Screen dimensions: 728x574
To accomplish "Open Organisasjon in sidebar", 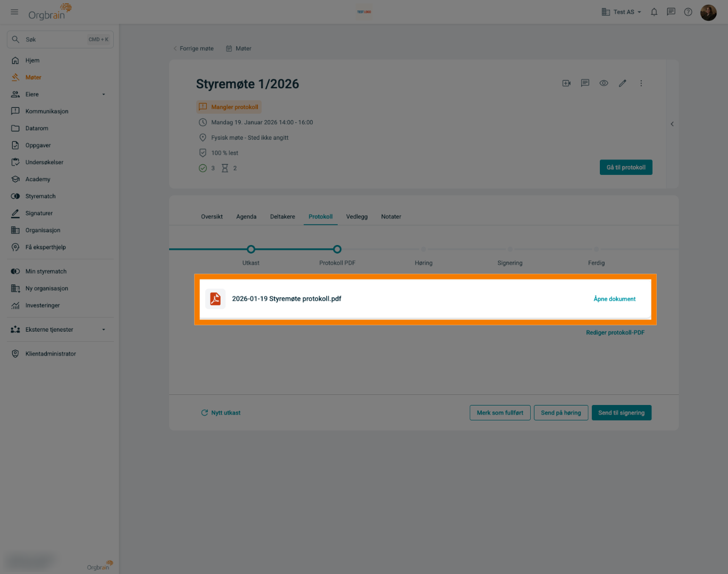I will pyautogui.click(x=43, y=231).
